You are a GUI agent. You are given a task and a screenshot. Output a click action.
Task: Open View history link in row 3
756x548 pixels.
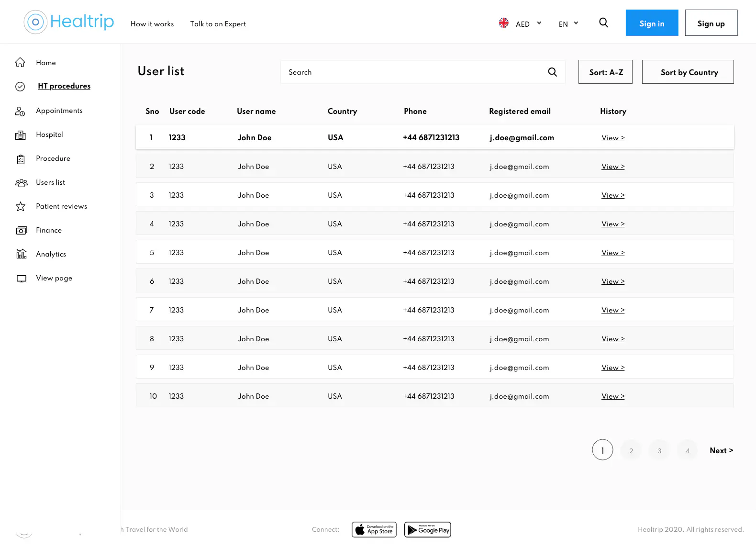click(613, 195)
